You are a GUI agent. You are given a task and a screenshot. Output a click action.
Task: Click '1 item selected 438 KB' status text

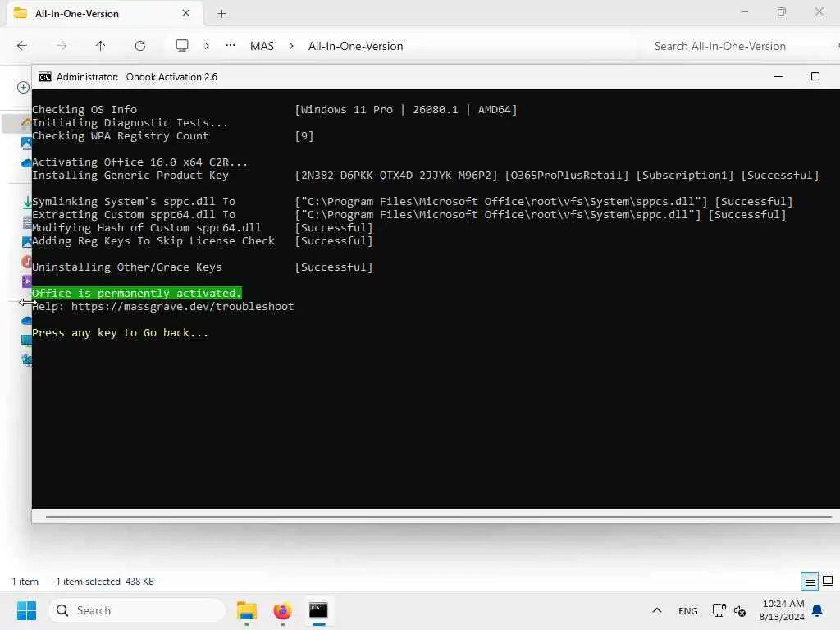(x=105, y=582)
